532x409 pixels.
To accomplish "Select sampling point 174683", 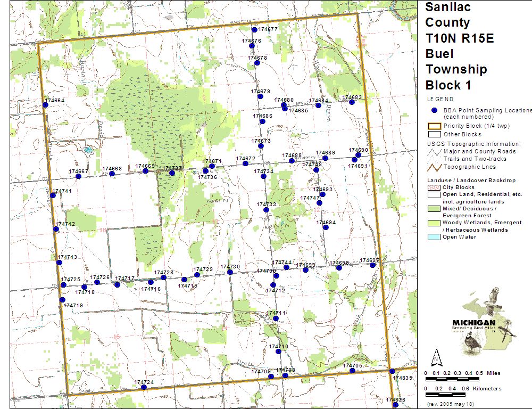I will [x=352, y=102].
